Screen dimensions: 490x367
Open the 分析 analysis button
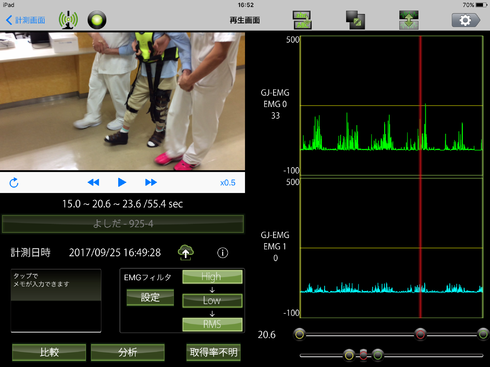(128, 352)
